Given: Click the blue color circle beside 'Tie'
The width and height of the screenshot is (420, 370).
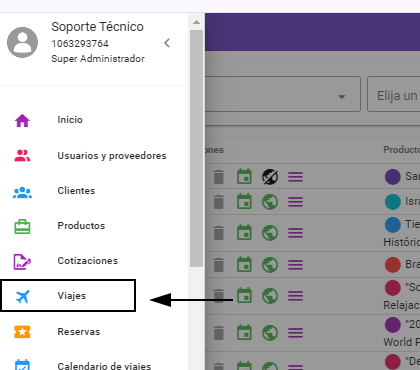Looking at the screenshot, I should 393,225.
